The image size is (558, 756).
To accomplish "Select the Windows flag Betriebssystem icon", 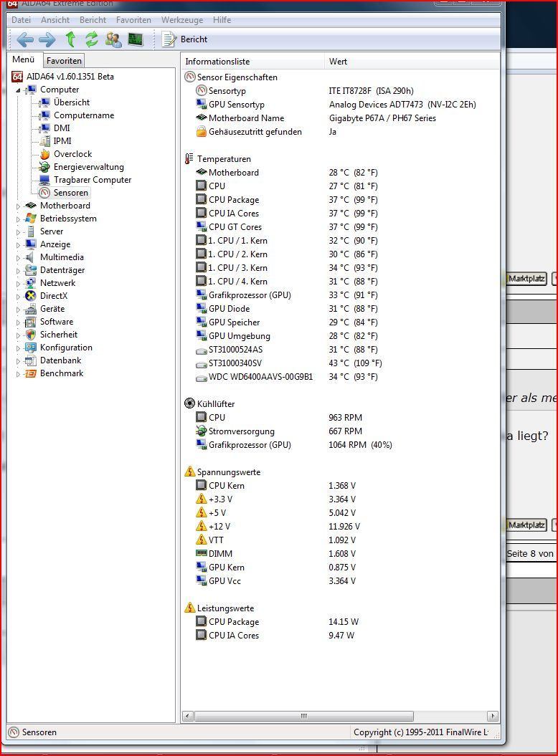I will pyautogui.click(x=31, y=218).
